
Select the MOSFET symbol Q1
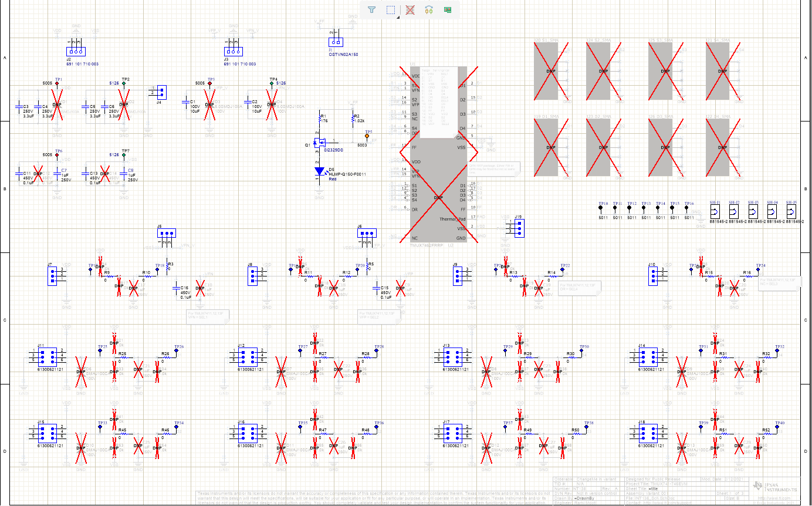point(320,143)
